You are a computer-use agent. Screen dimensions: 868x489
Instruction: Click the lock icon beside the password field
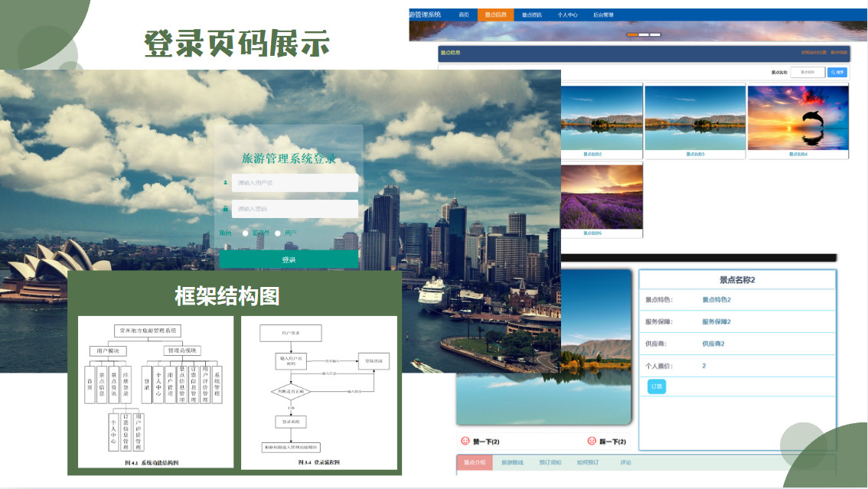[225, 209]
